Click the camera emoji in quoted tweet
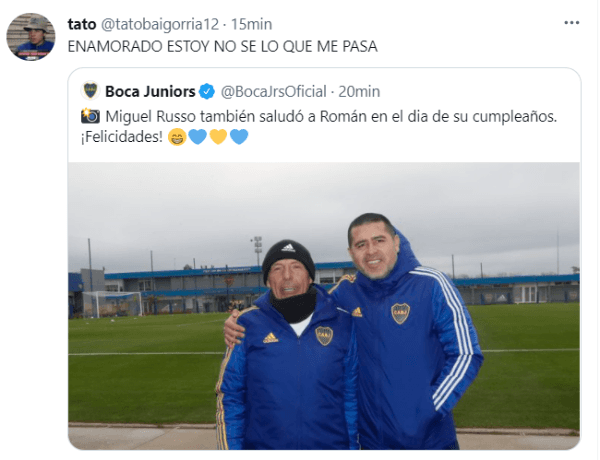The width and height of the screenshot is (600, 460). 90,116
